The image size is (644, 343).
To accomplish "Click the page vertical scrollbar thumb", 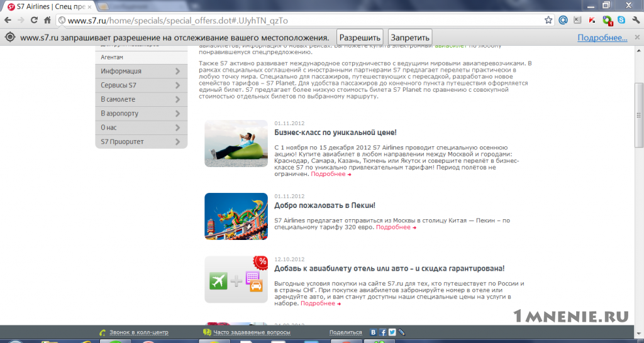I will pyautogui.click(x=639, y=116).
